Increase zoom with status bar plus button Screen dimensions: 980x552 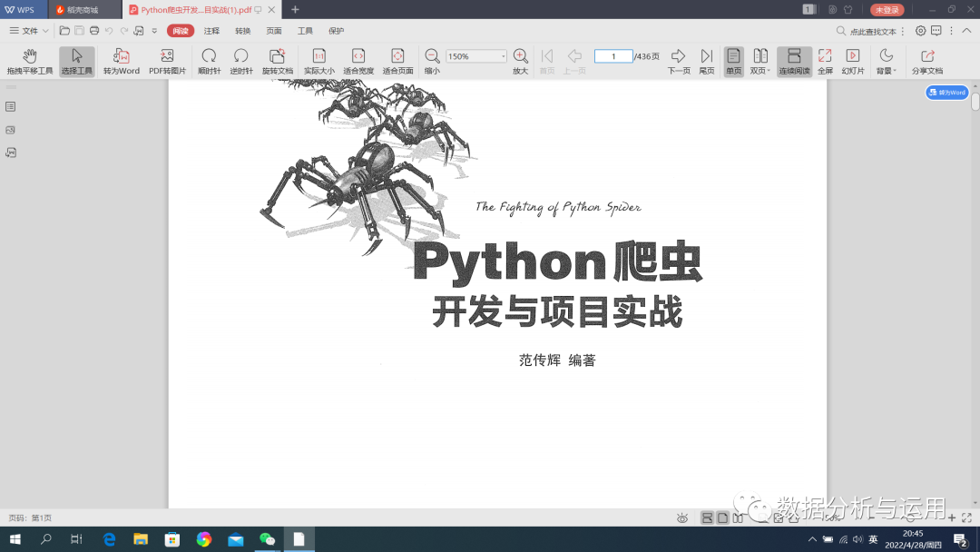[x=951, y=517]
